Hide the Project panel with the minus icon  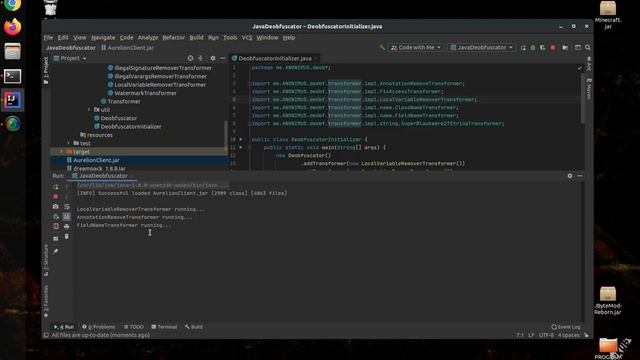coord(222,58)
